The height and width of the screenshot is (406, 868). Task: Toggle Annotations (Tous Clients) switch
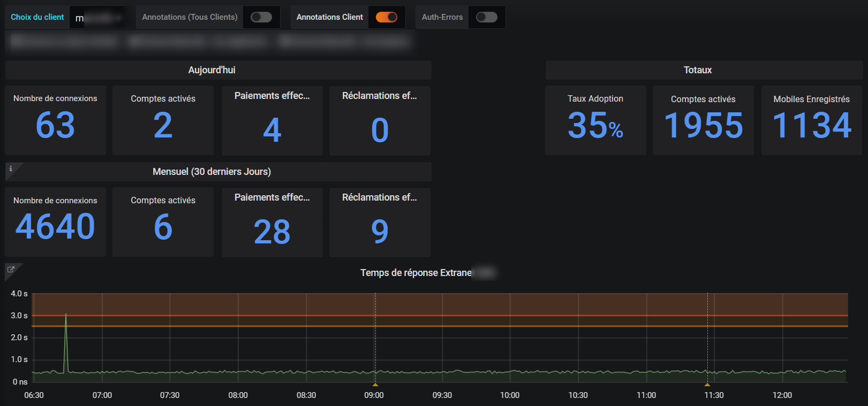point(261,17)
